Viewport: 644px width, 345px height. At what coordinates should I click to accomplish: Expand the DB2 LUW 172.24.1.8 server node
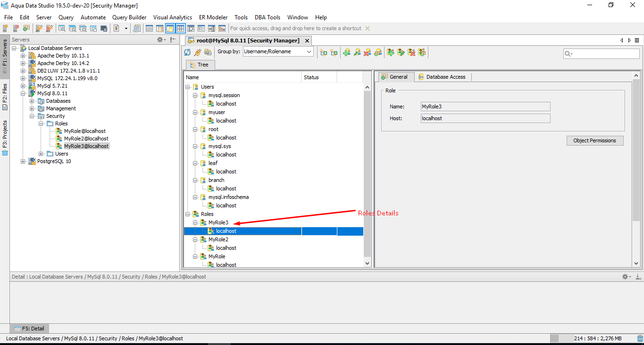[23, 71]
